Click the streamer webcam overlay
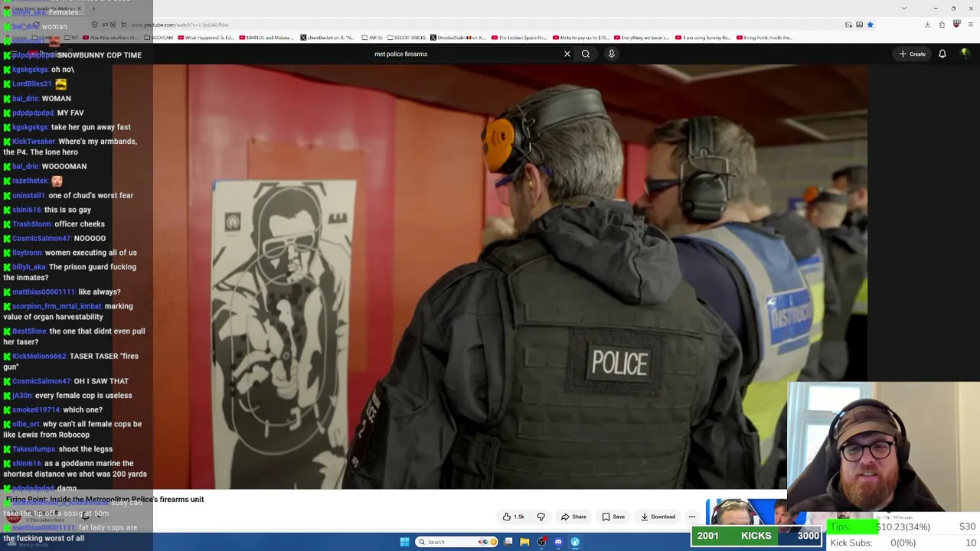Screen dimensions: 980x551 pos(884,448)
